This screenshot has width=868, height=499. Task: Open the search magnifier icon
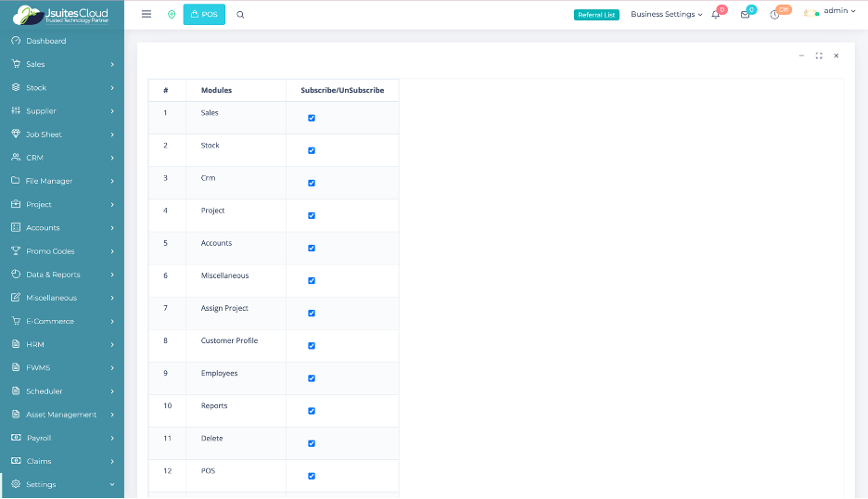[240, 15]
